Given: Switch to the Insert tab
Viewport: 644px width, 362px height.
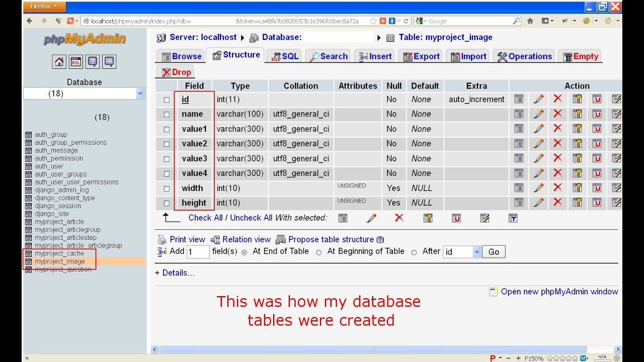Looking at the screenshot, I should point(375,56).
